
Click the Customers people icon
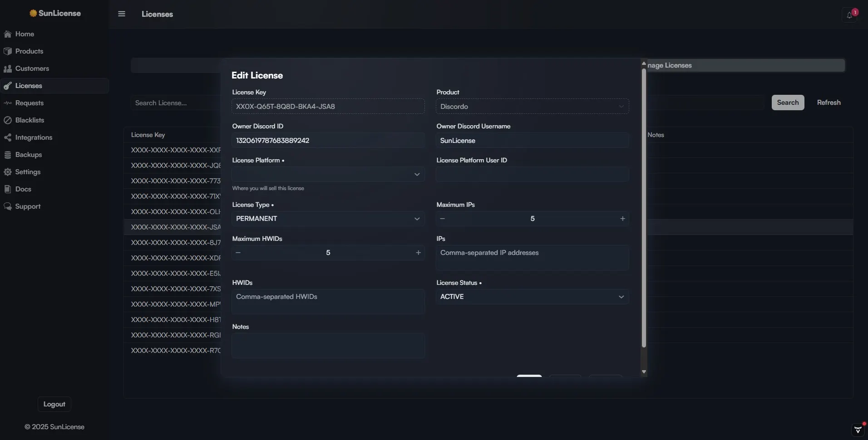click(8, 68)
